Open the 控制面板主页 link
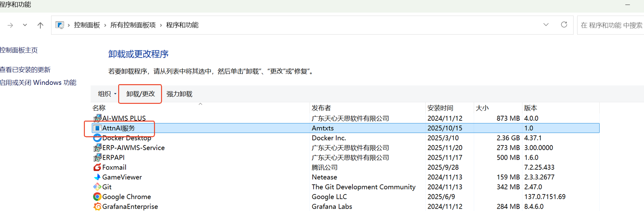Viewport: 644px width, 211px height. (19, 50)
